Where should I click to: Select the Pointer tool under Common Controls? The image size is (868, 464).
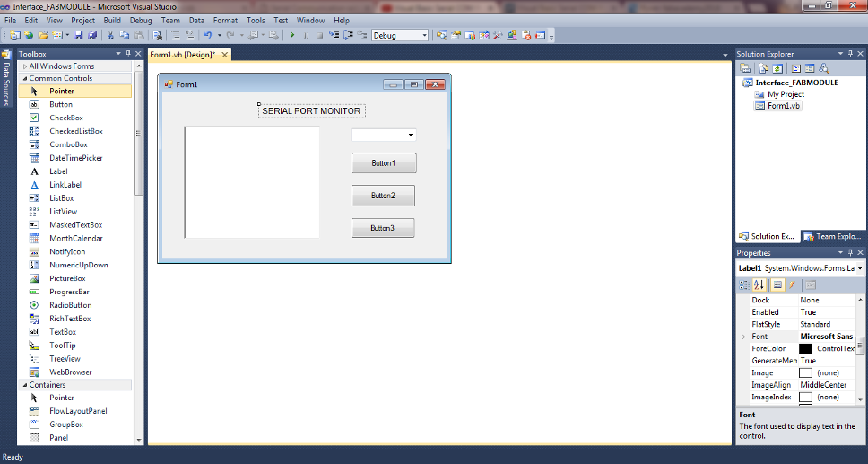coord(74,91)
